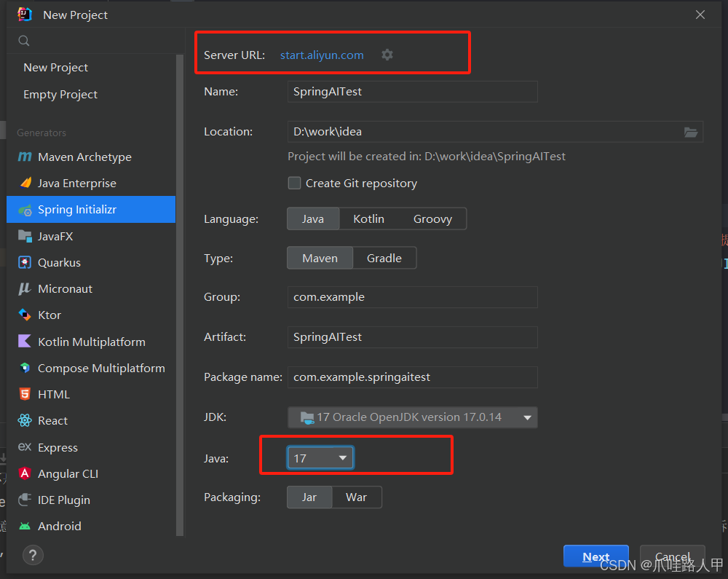The width and height of the screenshot is (728, 579).
Task: Select the Micronaut label
Action: pos(65,289)
